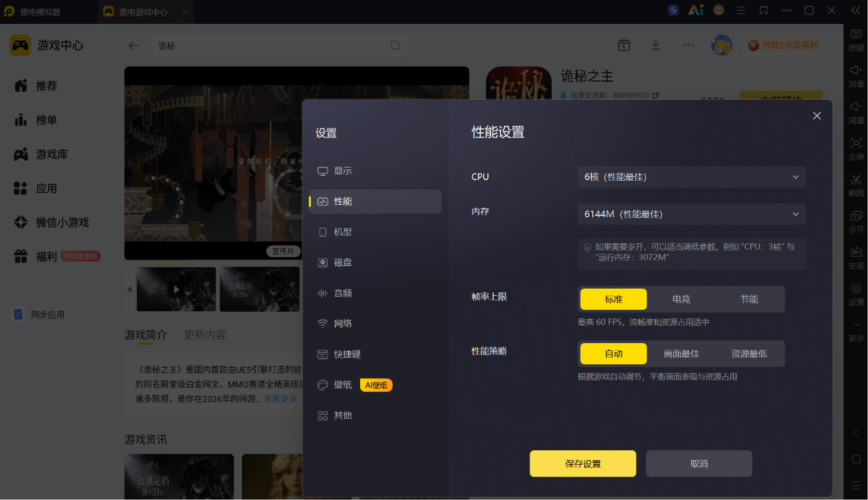
Task: Expand the 内存 memory dropdown
Action: point(692,214)
